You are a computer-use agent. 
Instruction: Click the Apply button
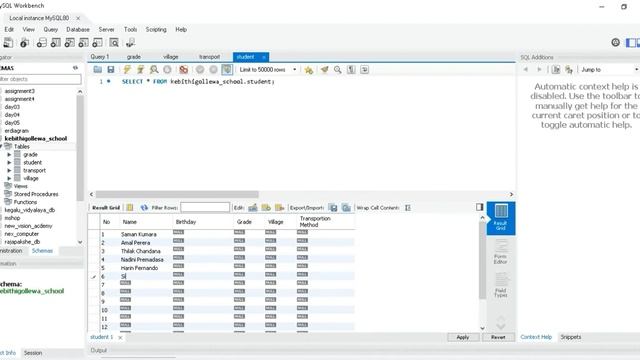coord(463,337)
